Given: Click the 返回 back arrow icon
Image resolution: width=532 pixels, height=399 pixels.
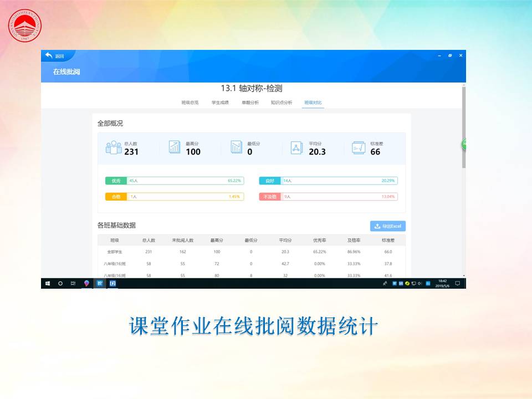Looking at the screenshot, I should pyautogui.click(x=49, y=55).
